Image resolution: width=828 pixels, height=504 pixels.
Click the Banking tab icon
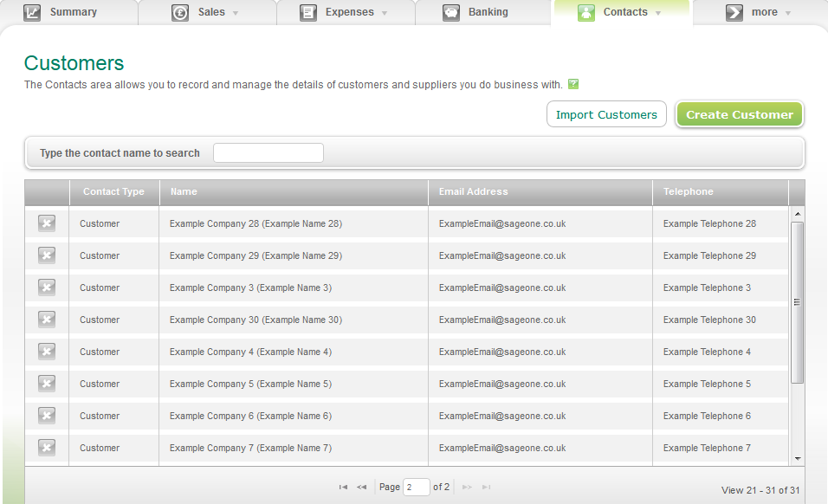pos(451,12)
